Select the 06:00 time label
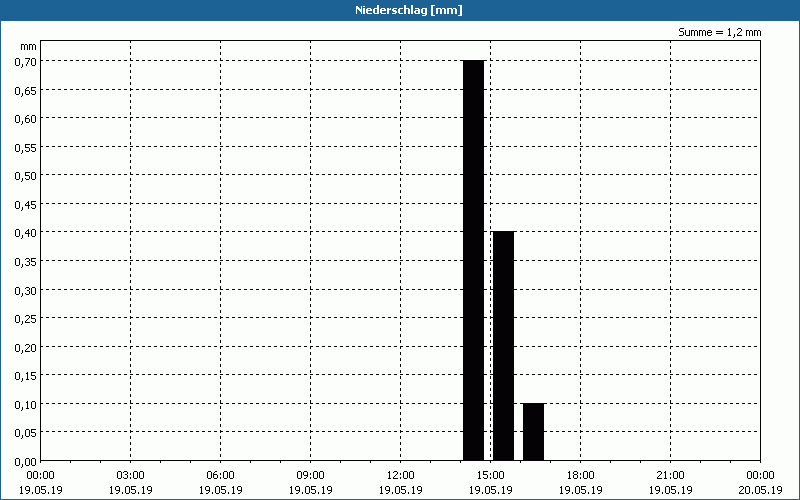 pos(220,475)
